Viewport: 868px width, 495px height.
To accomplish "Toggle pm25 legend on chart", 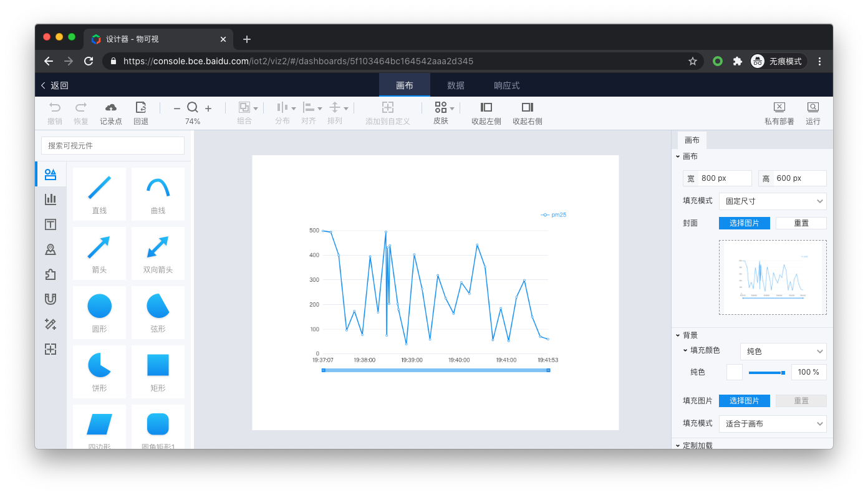I will tap(554, 214).
